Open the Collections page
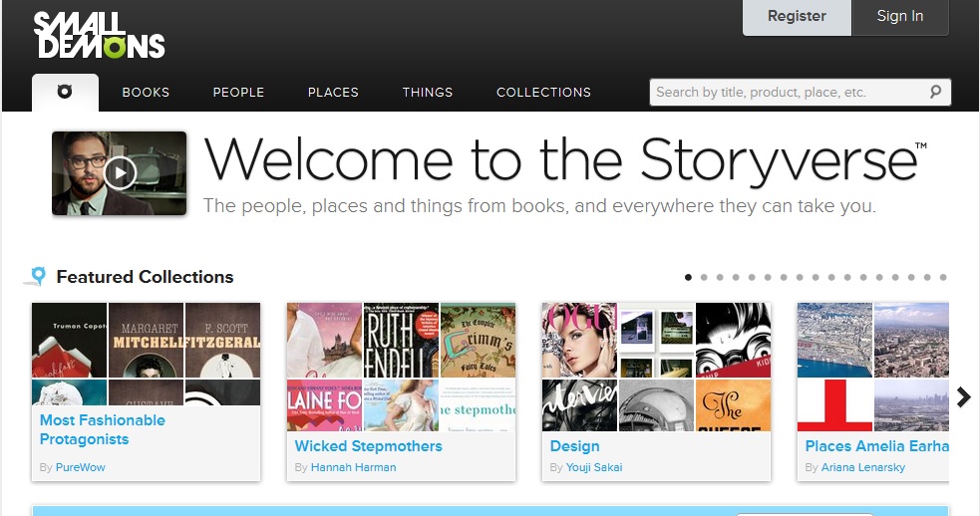The width and height of the screenshot is (980, 516). (x=543, y=93)
